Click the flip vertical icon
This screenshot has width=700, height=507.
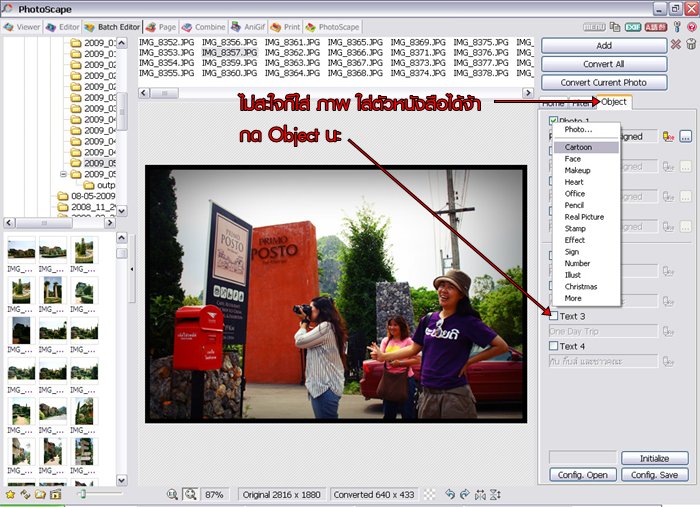click(x=496, y=495)
